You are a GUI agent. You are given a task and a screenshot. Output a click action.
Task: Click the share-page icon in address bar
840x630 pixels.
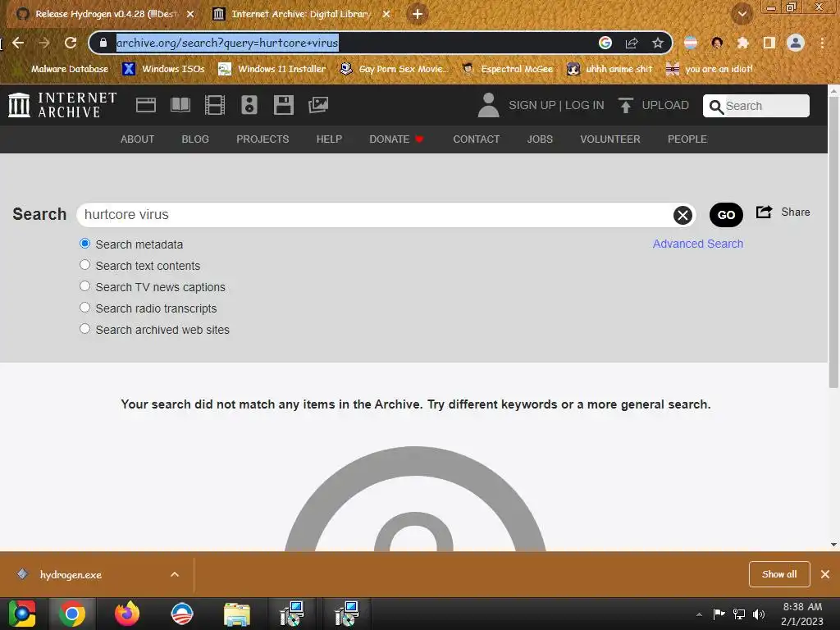[632, 43]
